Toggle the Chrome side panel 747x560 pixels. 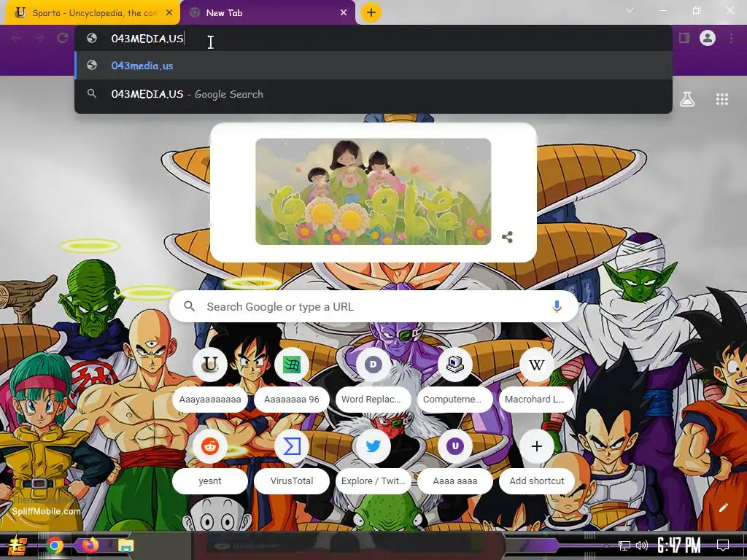pyautogui.click(x=684, y=38)
